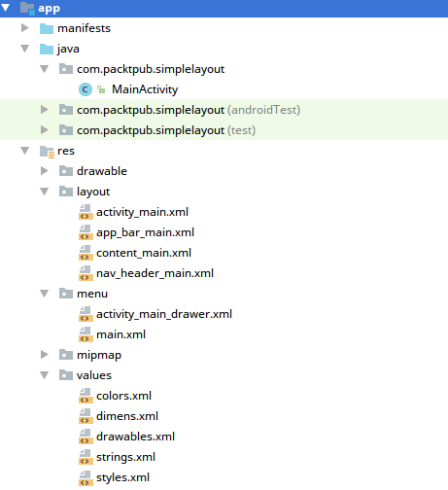Click the MainActivity class icon
This screenshot has width=448, height=490.
click(x=86, y=89)
